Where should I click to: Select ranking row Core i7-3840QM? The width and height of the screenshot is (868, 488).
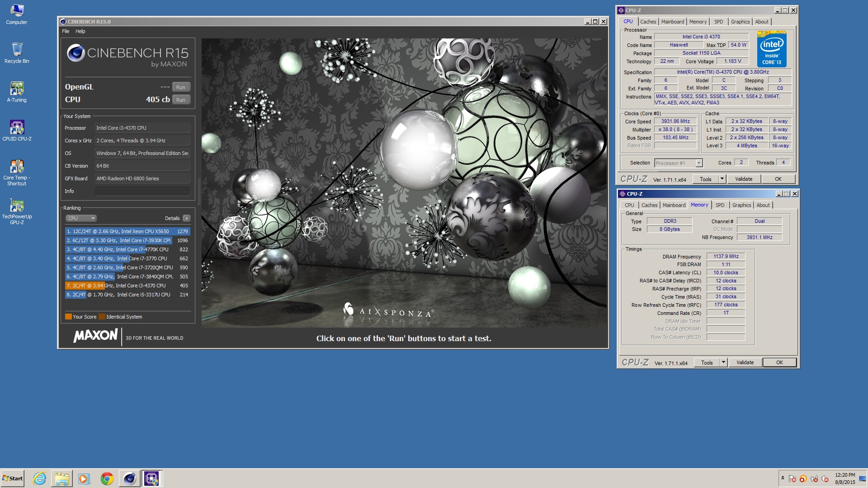tap(127, 277)
